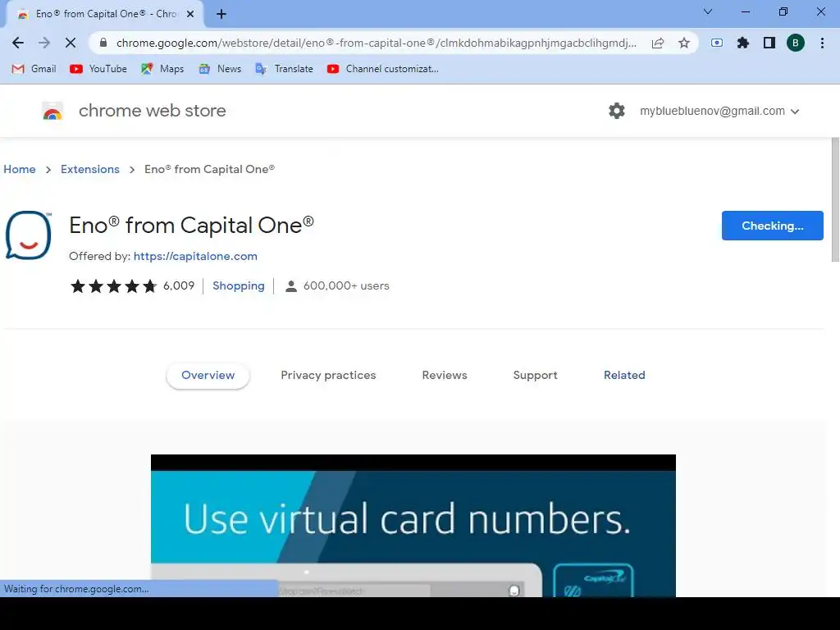Open News bookmark

220,69
